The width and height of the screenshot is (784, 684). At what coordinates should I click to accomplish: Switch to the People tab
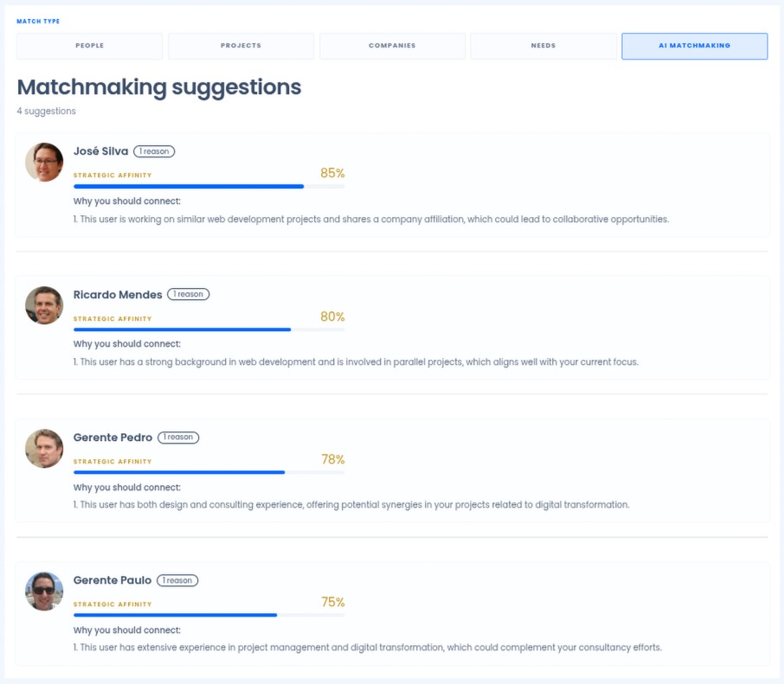[x=89, y=46]
